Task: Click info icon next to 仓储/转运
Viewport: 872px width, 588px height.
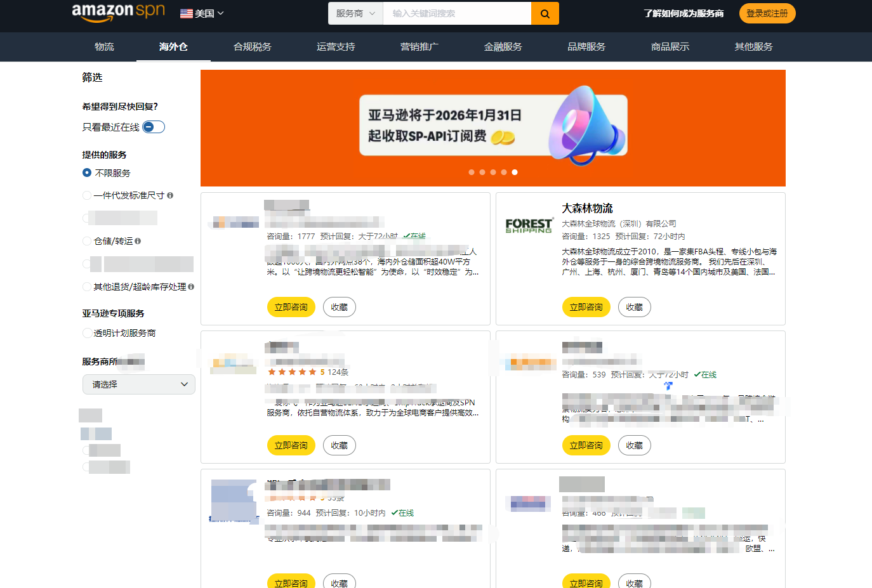Action: [x=138, y=241]
